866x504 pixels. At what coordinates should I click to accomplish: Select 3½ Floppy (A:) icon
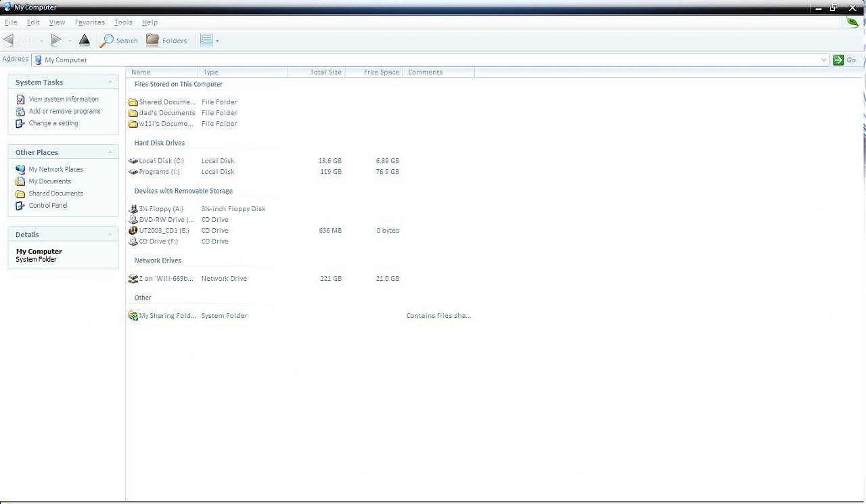click(x=133, y=209)
